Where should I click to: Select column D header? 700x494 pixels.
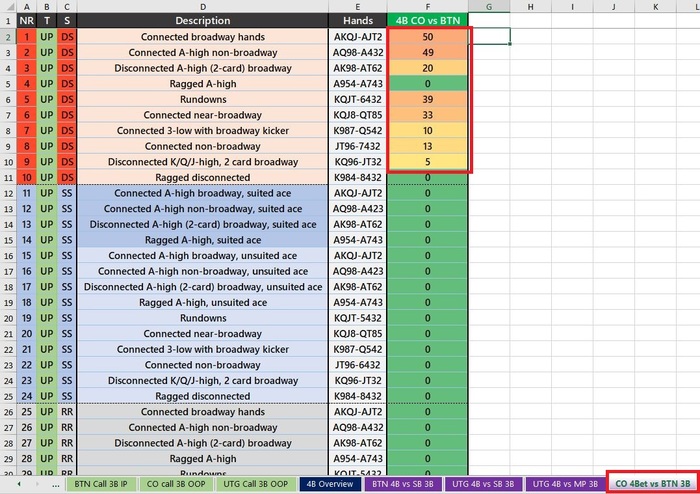click(x=203, y=7)
